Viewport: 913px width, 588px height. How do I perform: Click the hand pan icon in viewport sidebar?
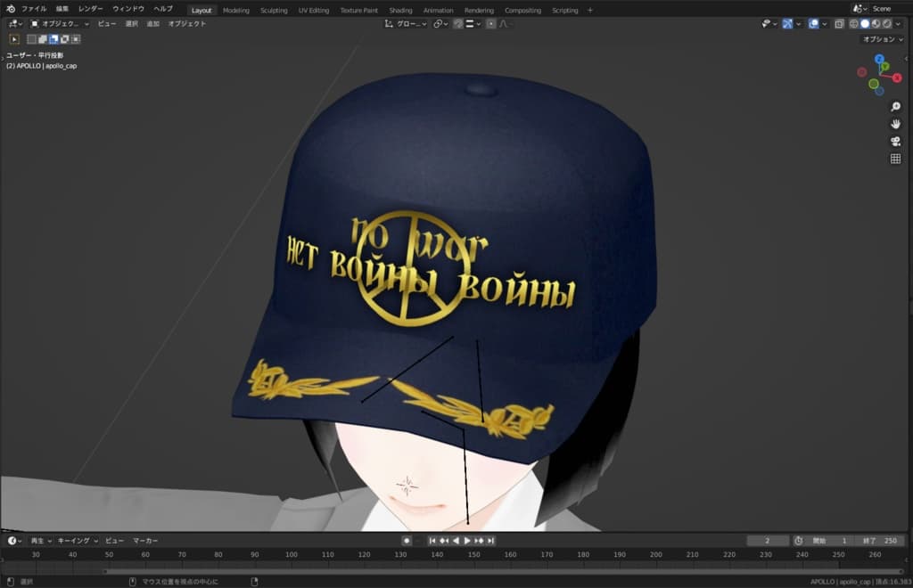[895, 124]
